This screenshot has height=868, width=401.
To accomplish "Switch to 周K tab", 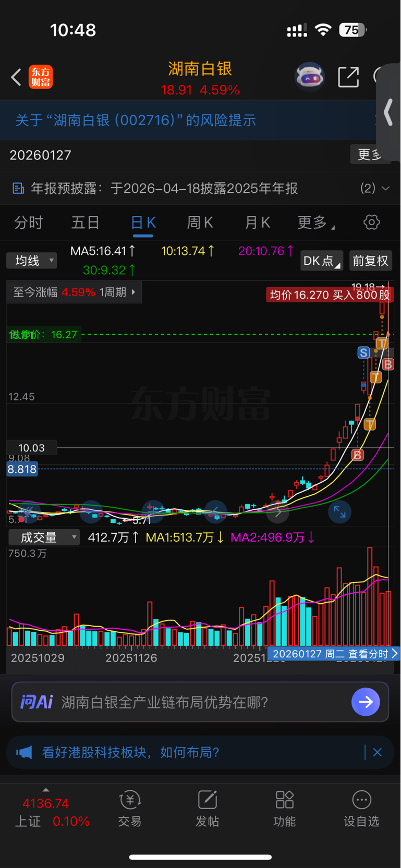I will click(200, 223).
